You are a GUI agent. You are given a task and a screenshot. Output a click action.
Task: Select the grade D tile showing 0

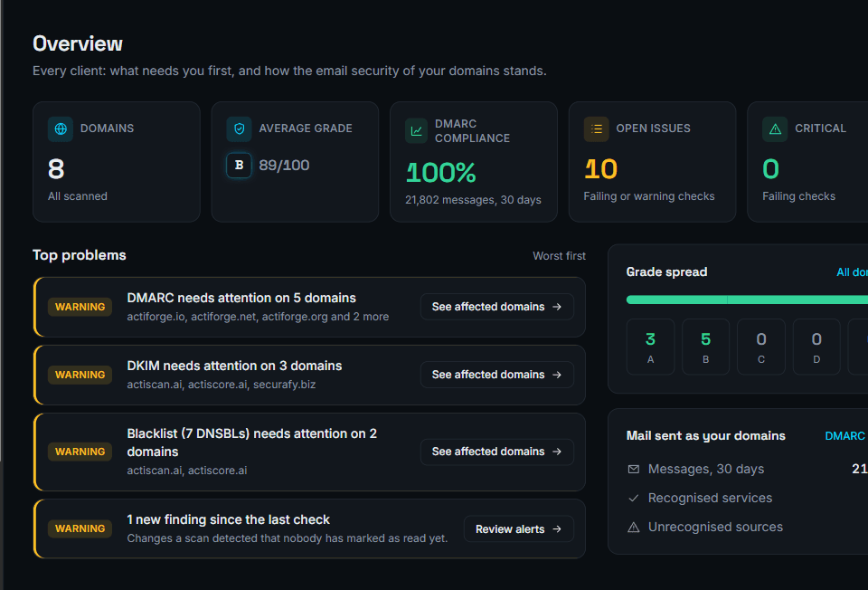[x=816, y=347]
